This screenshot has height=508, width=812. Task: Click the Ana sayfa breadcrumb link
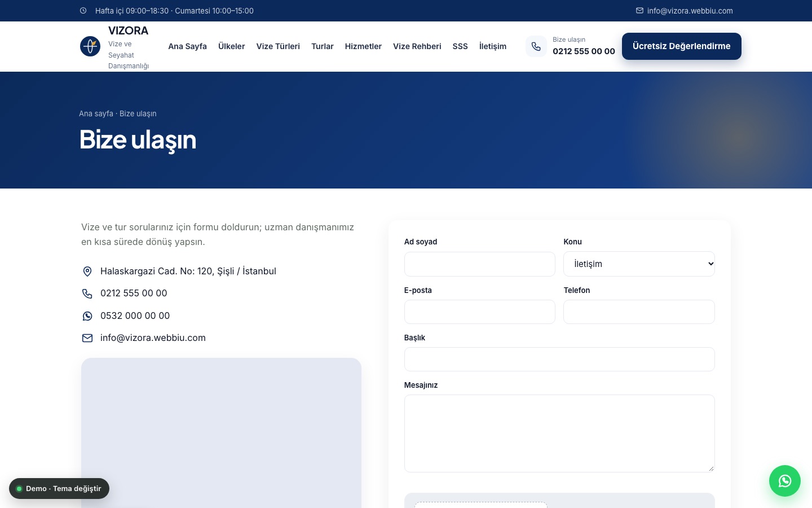[96, 113]
